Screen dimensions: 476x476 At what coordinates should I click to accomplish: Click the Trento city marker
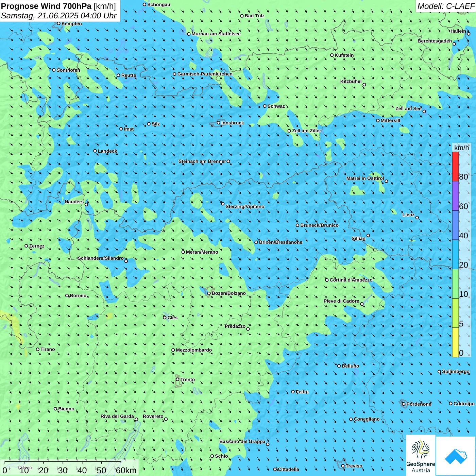177,379
